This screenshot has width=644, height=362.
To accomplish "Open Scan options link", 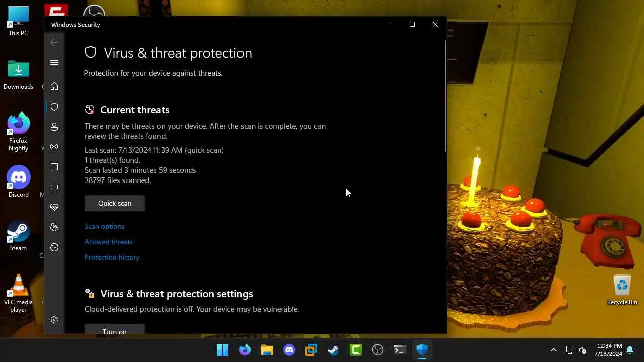I will pyautogui.click(x=104, y=226).
